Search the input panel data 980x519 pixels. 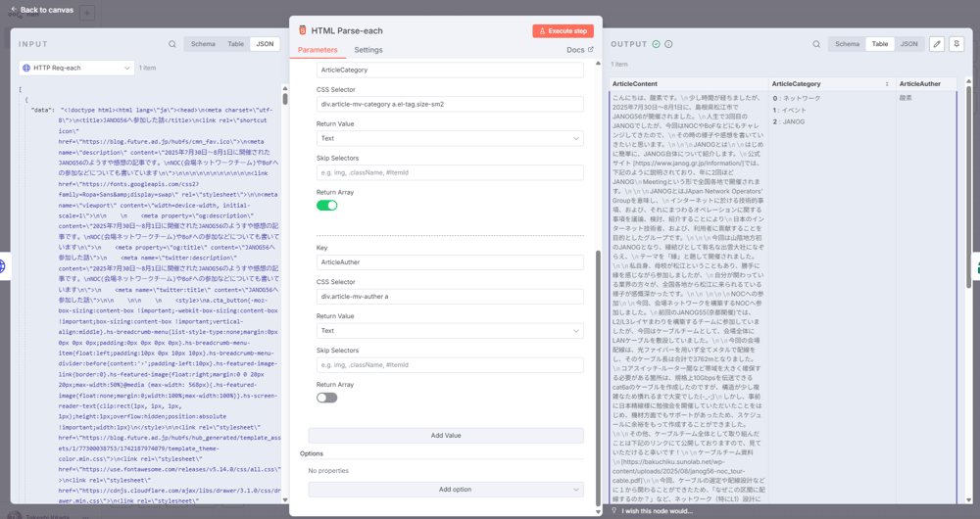[172, 44]
